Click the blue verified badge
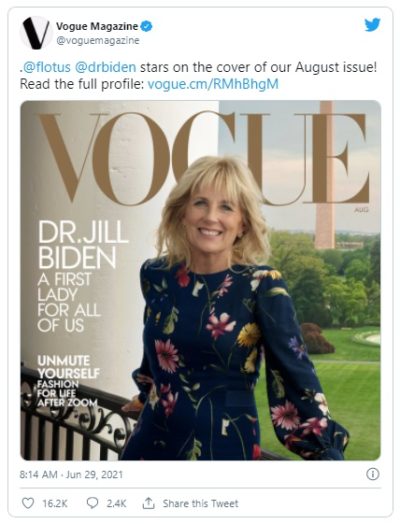Viewport: 400px width, 524px height. 146,26
